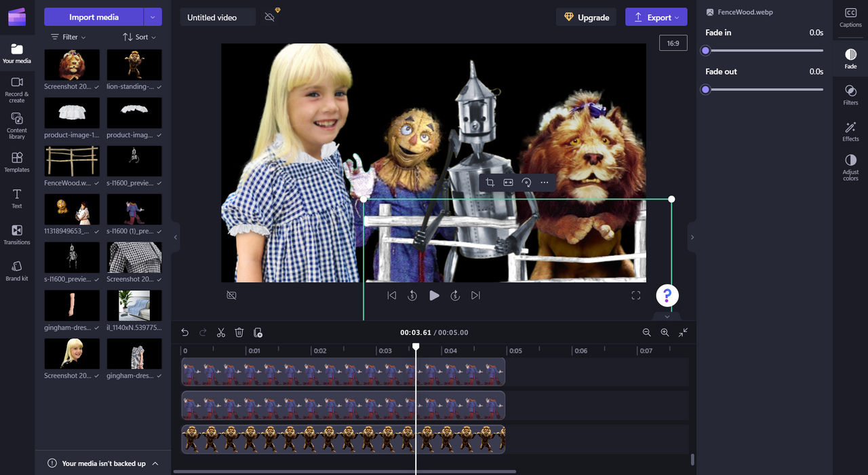
Task: Toggle captions off icon under preview
Action: pyautogui.click(x=231, y=295)
